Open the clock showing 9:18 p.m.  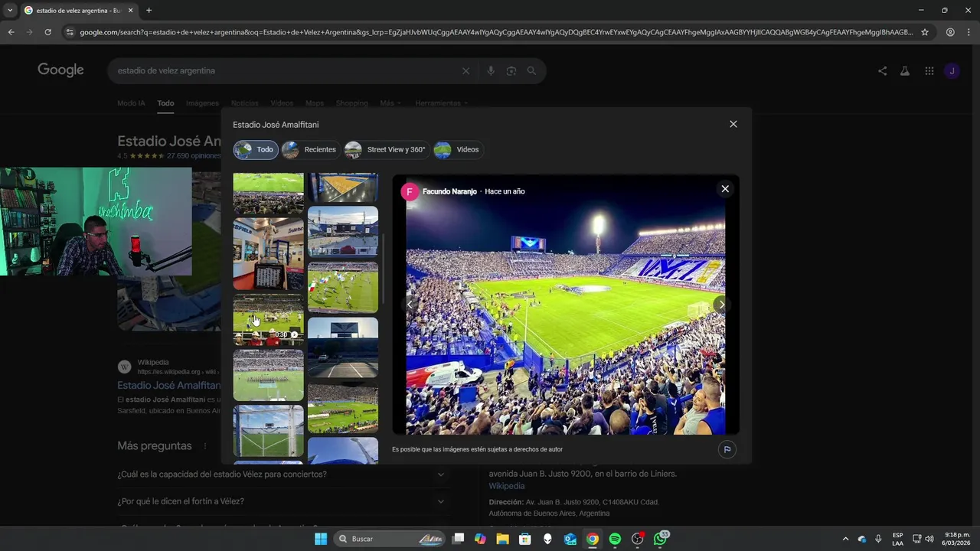(957, 539)
